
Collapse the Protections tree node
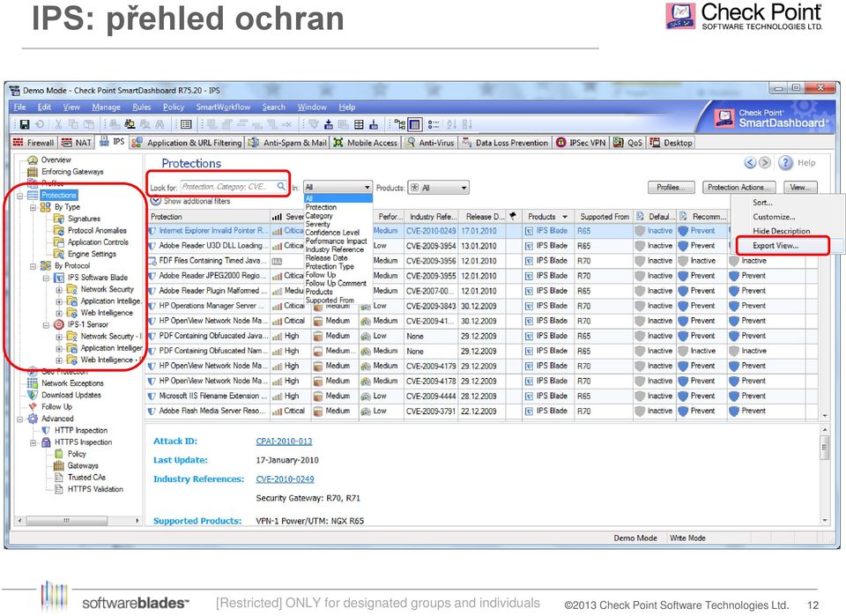20,196
